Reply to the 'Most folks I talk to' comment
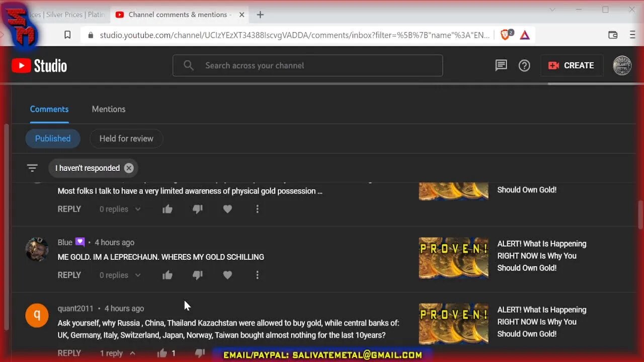644x362 pixels. 69,209
